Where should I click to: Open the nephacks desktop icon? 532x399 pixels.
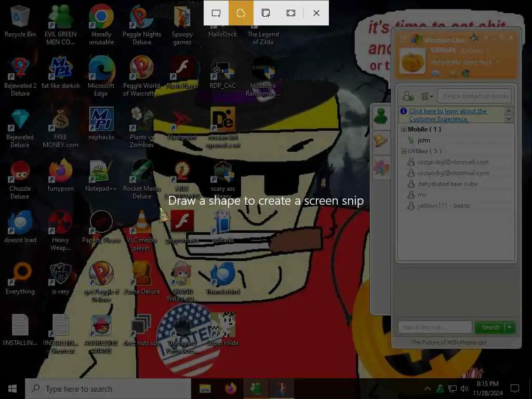(x=101, y=124)
